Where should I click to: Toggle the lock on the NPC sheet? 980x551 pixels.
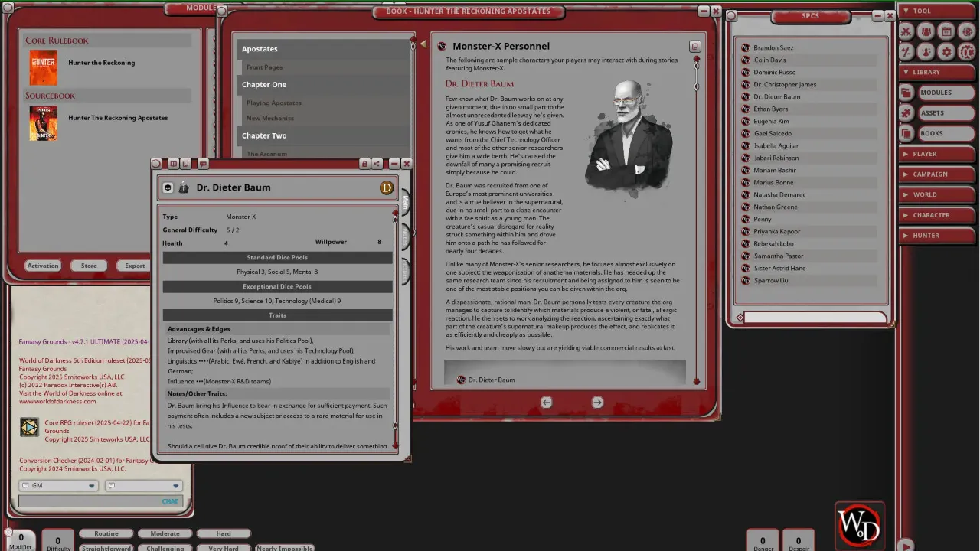pos(365,164)
